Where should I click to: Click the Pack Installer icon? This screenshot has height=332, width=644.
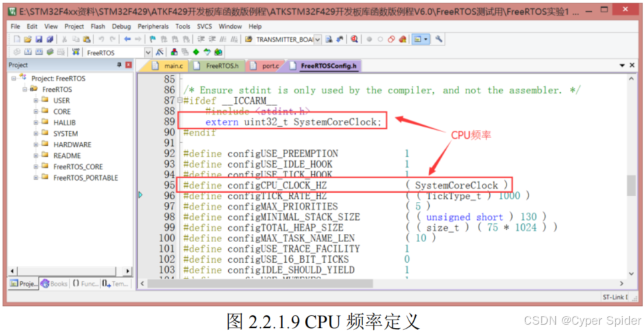(x=218, y=52)
